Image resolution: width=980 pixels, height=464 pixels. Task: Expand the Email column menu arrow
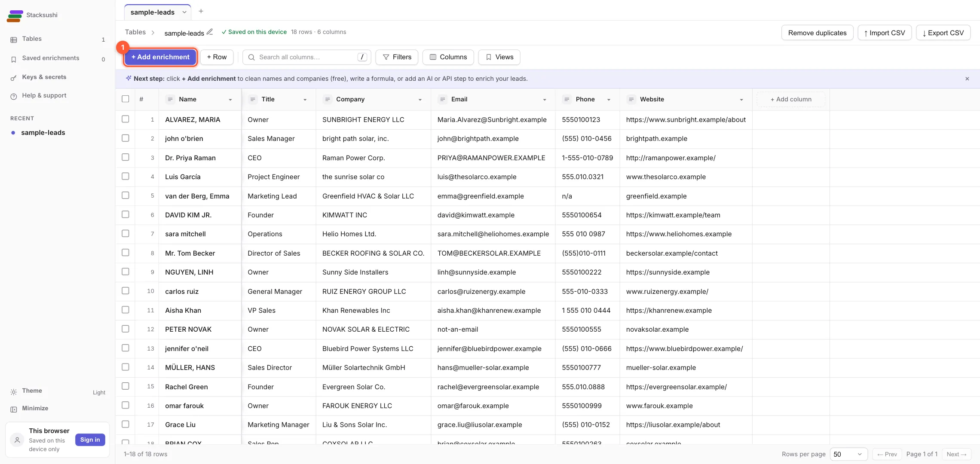point(545,100)
